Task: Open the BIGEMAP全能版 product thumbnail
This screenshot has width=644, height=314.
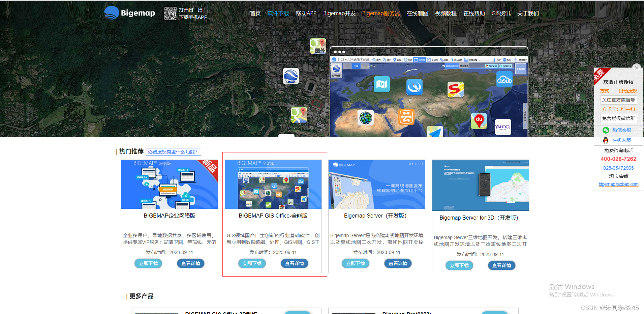Action: (x=273, y=184)
